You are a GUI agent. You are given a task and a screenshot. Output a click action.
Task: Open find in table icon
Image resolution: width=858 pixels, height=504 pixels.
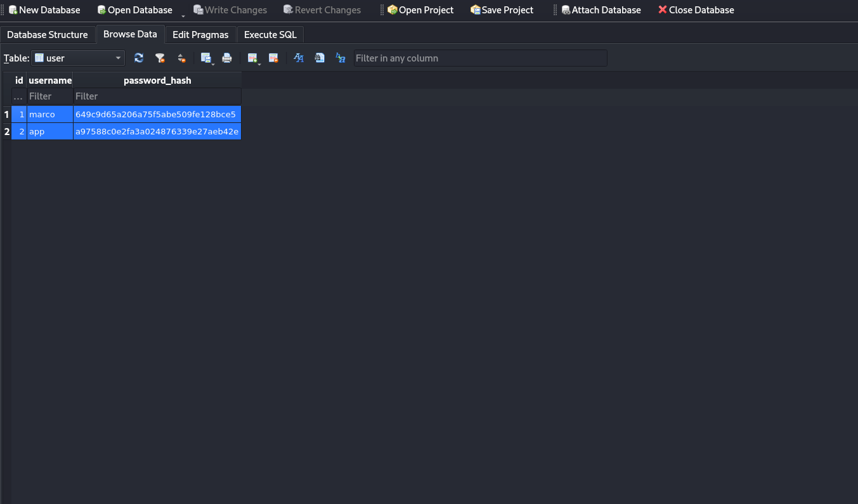click(320, 58)
